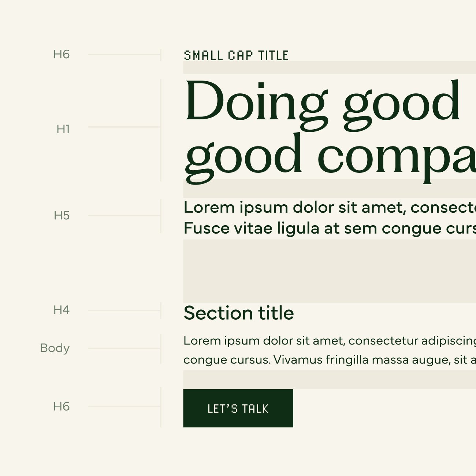This screenshot has height=476, width=476.
Task: Click the subheading line "Lorem ipsum dolor sit amet, consecte"
Action: (330, 208)
